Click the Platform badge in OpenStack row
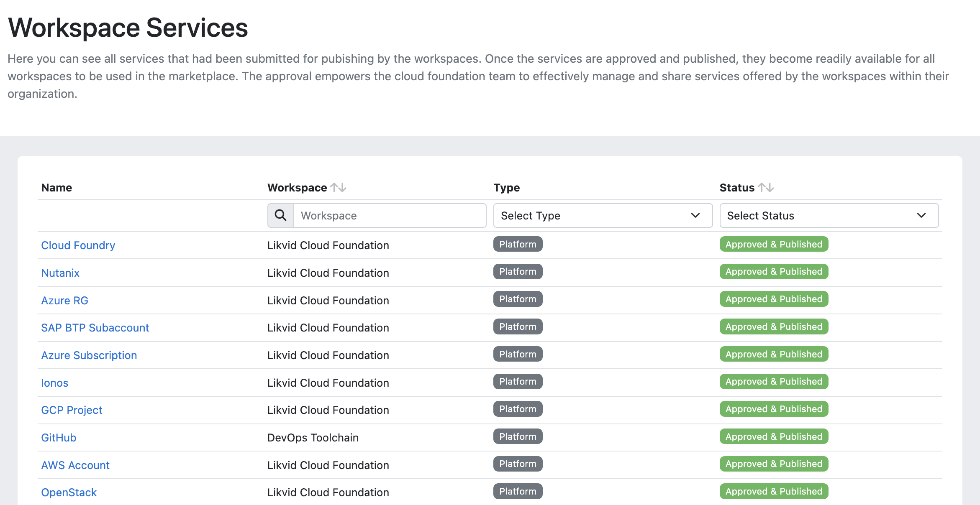The width and height of the screenshot is (980, 505). point(518,491)
